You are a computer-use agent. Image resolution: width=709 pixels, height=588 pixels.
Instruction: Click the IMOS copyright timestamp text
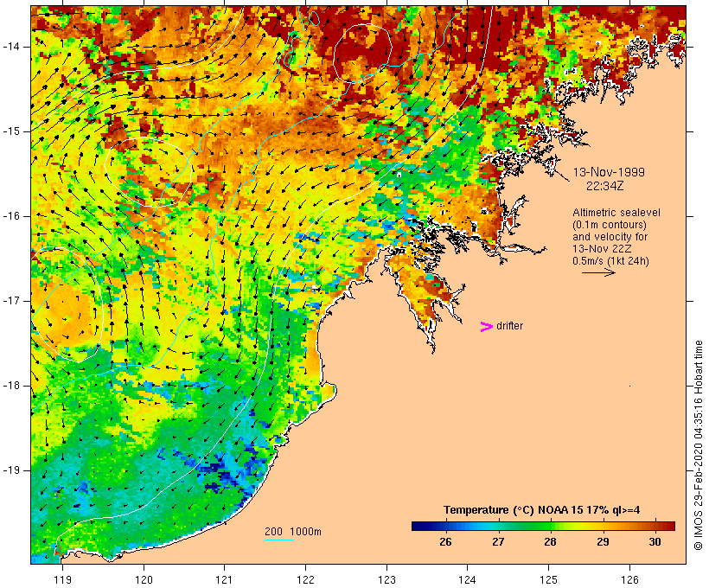(x=699, y=445)
